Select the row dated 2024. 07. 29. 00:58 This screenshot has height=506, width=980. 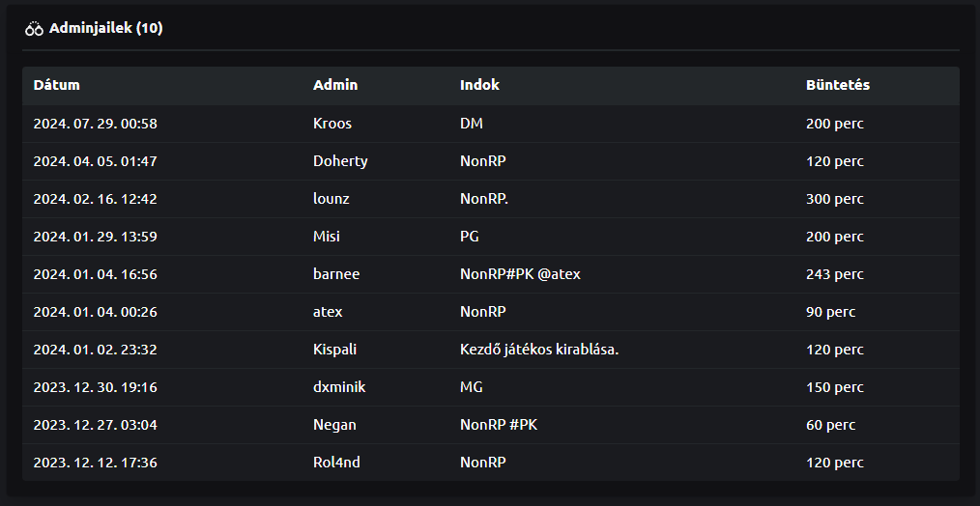(491, 124)
